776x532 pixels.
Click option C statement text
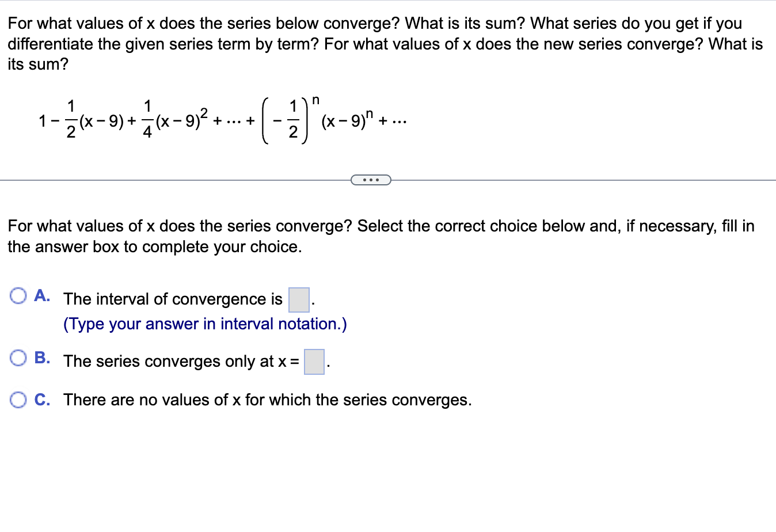(x=267, y=400)
